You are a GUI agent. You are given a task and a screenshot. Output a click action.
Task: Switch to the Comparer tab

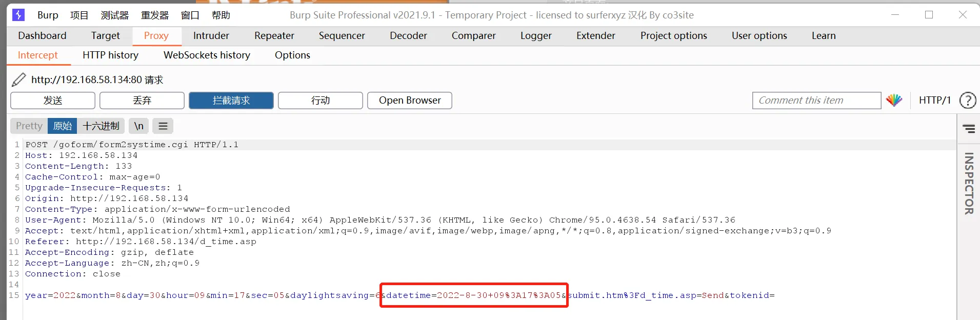coord(473,36)
